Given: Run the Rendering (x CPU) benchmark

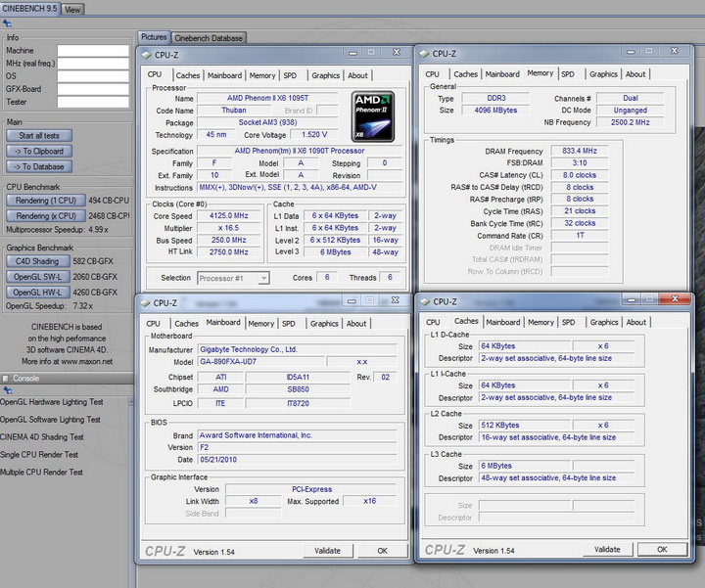Looking at the screenshot, I should pos(46,215).
